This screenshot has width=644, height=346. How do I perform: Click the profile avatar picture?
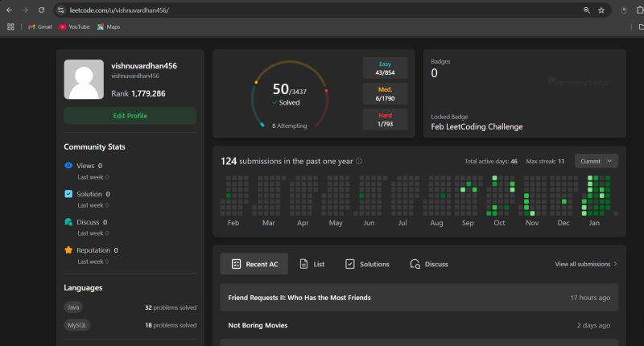click(x=84, y=79)
